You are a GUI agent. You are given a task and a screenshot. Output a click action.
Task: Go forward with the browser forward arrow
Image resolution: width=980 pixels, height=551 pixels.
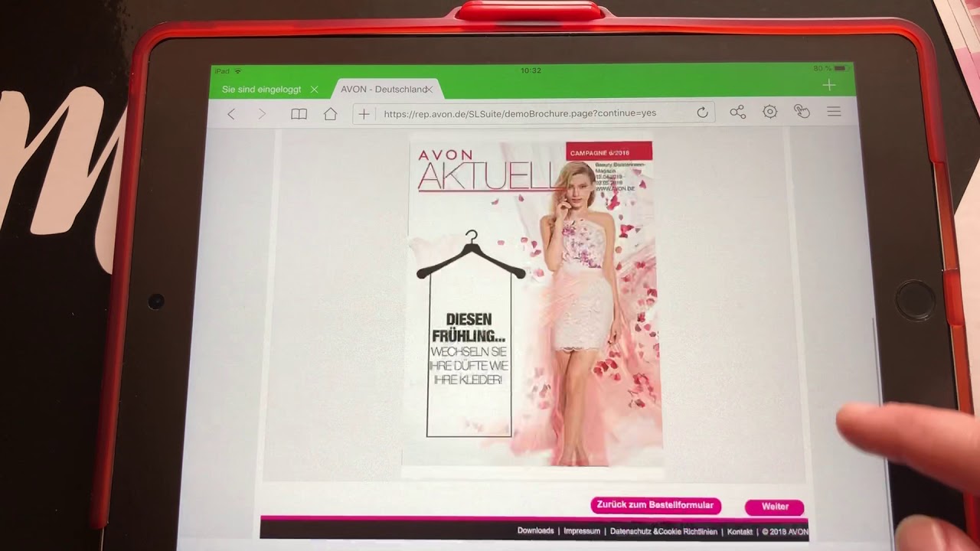click(x=262, y=114)
